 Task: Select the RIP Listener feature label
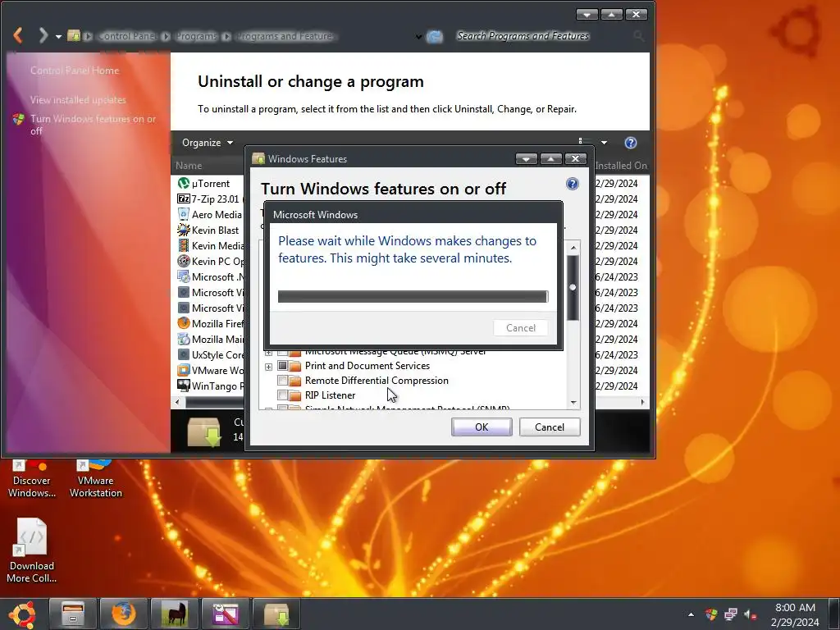point(330,395)
